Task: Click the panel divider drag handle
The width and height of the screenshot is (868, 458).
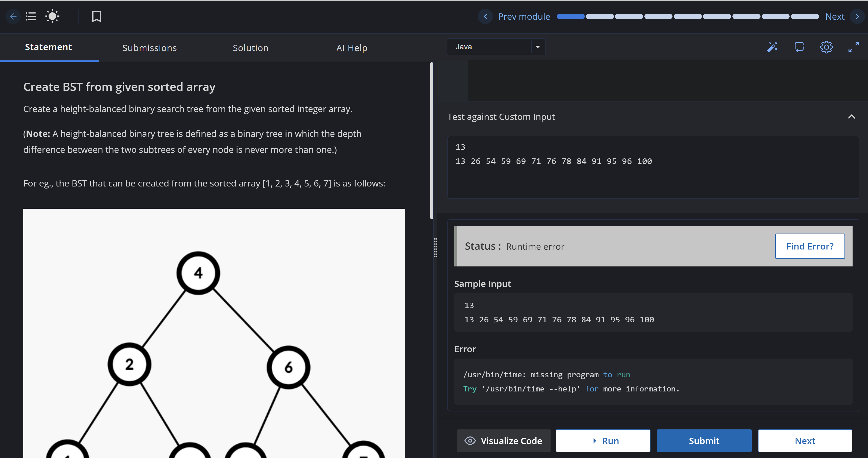Action: coord(435,248)
